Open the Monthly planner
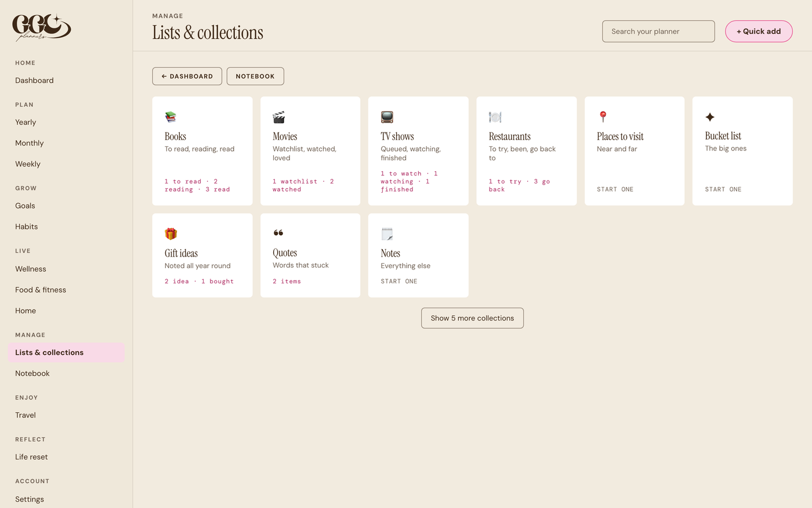The image size is (812, 508). [29, 143]
